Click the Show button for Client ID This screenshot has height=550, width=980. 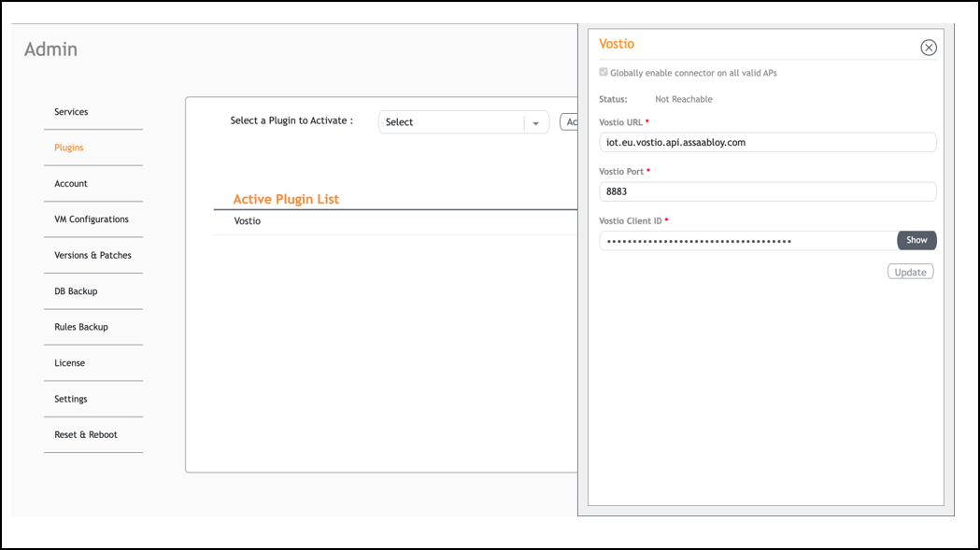(916, 240)
